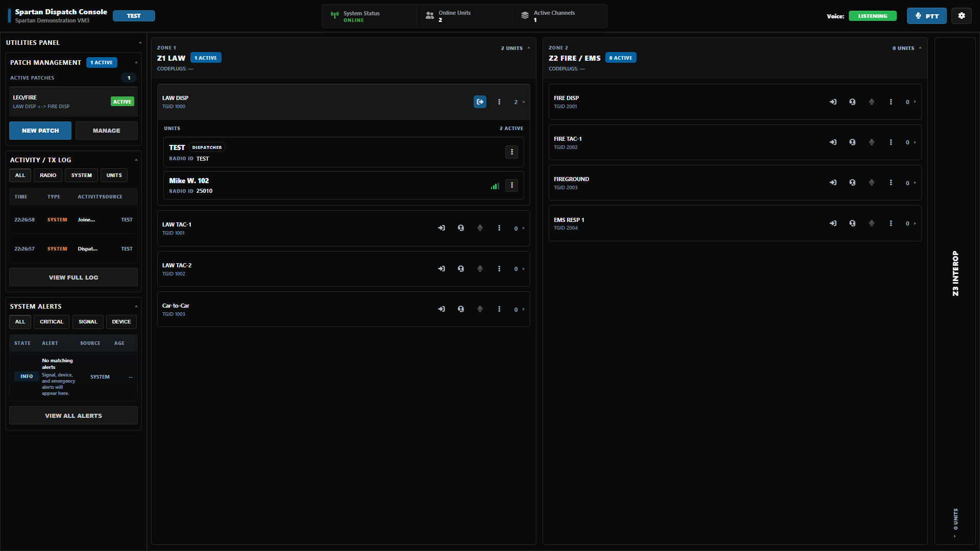Join the Car-to-Car channel
The width and height of the screenshot is (980, 551).
442,309
